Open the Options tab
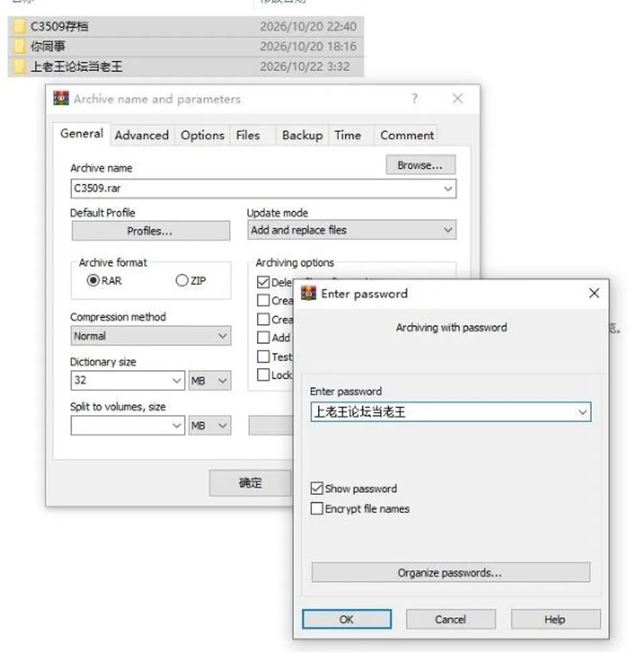Image resolution: width=644 pixels, height=653 pixels. [203, 135]
